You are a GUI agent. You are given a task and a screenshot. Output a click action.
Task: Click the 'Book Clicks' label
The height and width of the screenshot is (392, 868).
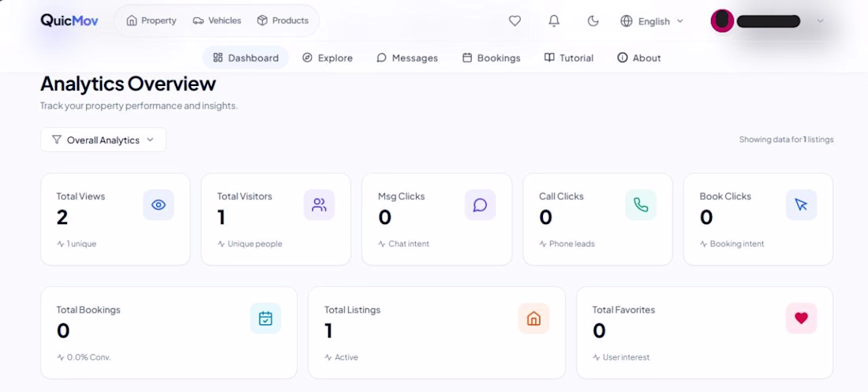point(725,196)
